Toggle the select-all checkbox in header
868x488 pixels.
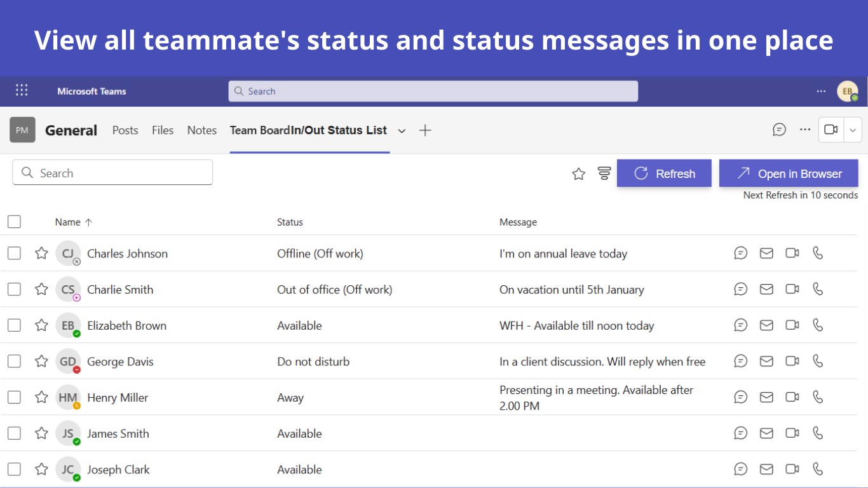tap(14, 222)
